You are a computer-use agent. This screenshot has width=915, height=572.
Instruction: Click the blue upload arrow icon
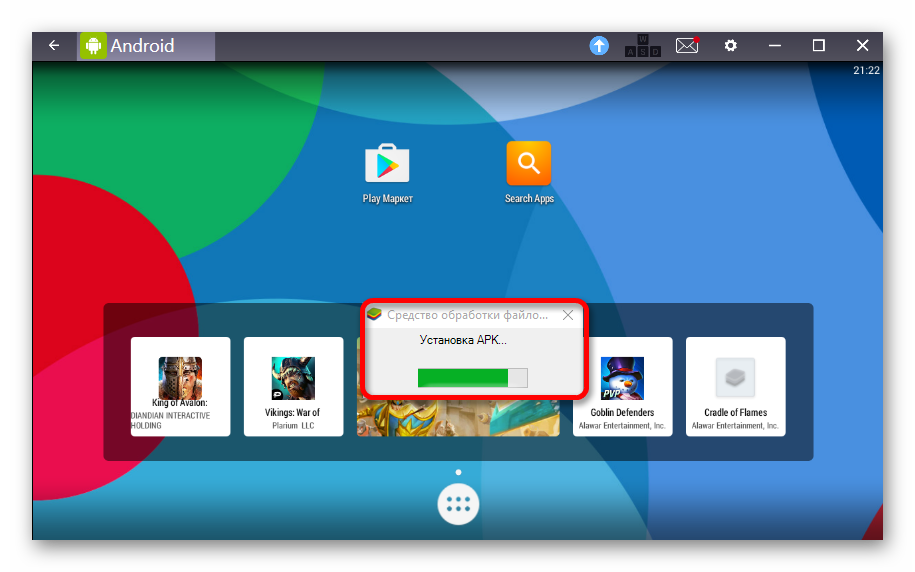pyautogui.click(x=599, y=46)
